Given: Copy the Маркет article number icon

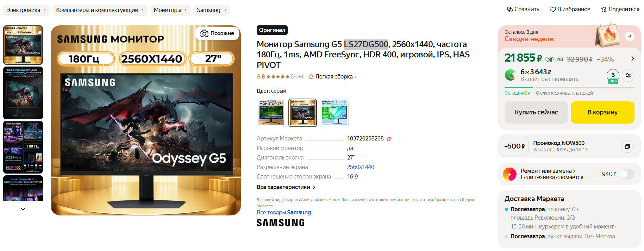Looking at the screenshot, I should (389, 139).
